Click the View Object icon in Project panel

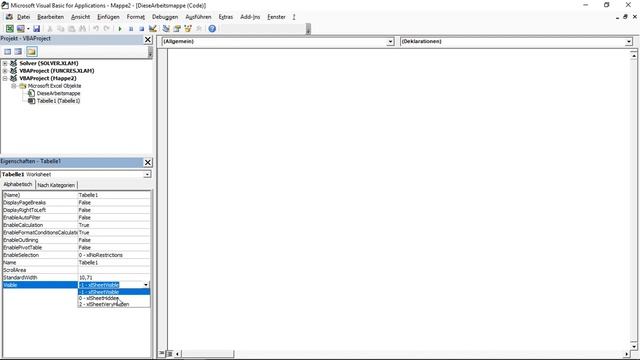pyautogui.click(x=18, y=51)
